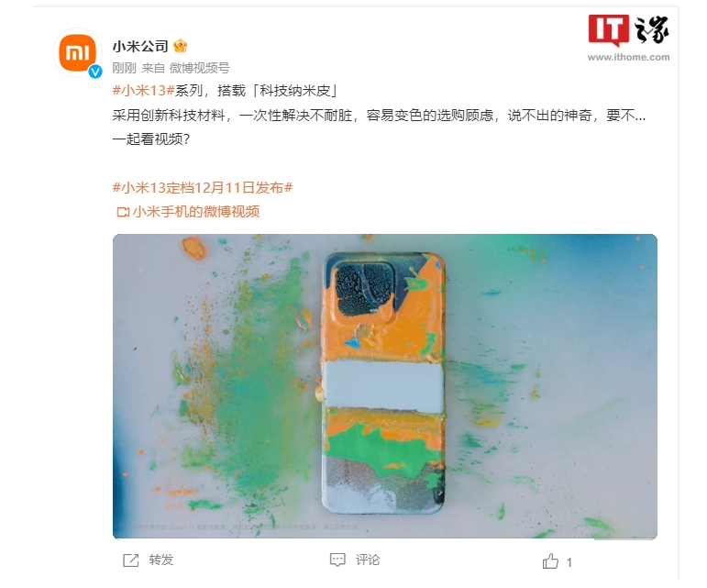Open the 小米公司 account name

tap(140, 46)
